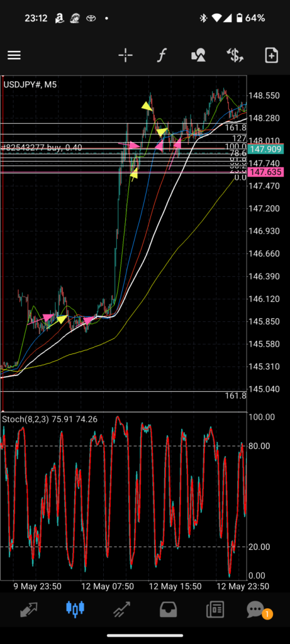
Task: Open the History inbox tray tab
Action: (x=168, y=609)
